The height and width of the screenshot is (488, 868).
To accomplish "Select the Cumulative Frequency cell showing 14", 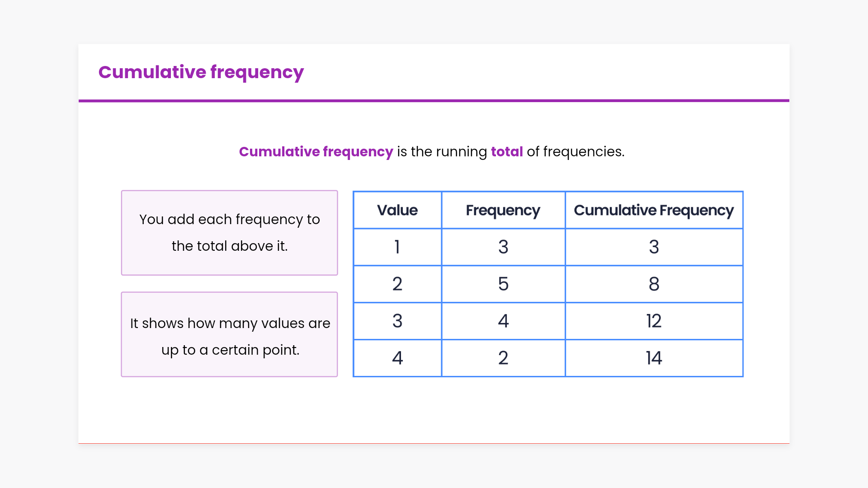I will 653,358.
